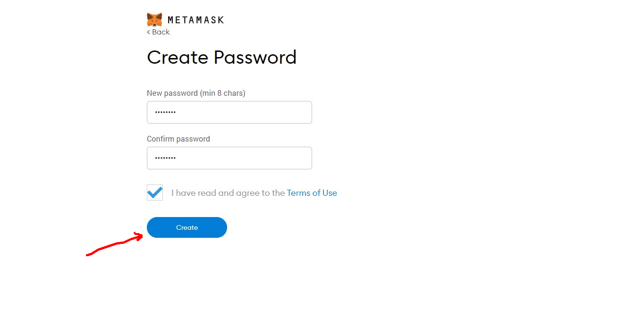Click the blue checkmark tick
Screen dimensions: 644x310
155,192
